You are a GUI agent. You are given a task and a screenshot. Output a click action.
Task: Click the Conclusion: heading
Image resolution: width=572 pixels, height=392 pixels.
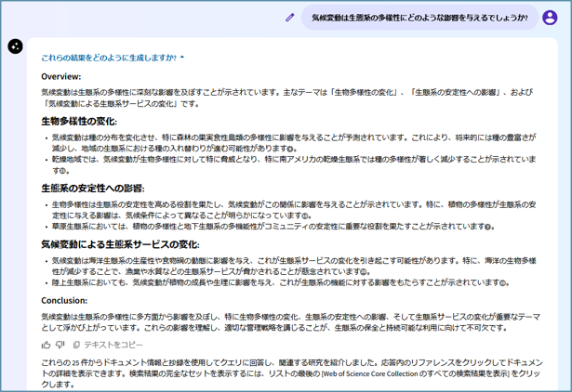(65, 300)
